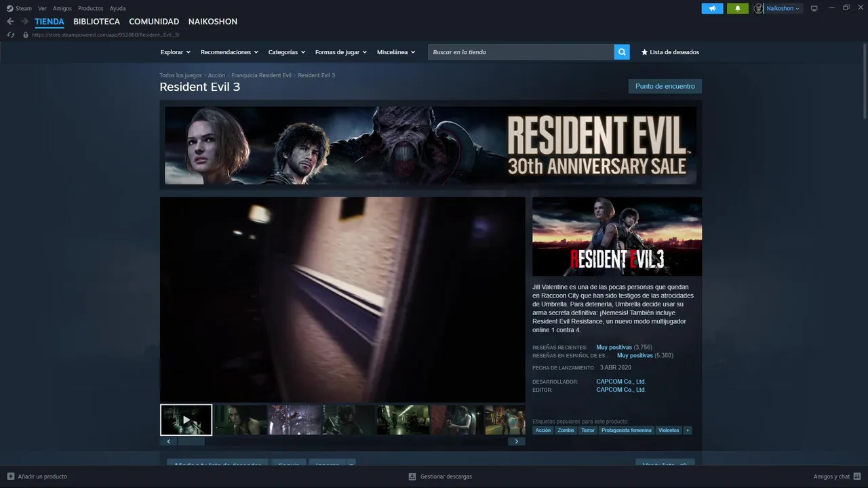The width and height of the screenshot is (868, 488).
Task: Expand more tags with the plus button
Action: pos(688,430)
